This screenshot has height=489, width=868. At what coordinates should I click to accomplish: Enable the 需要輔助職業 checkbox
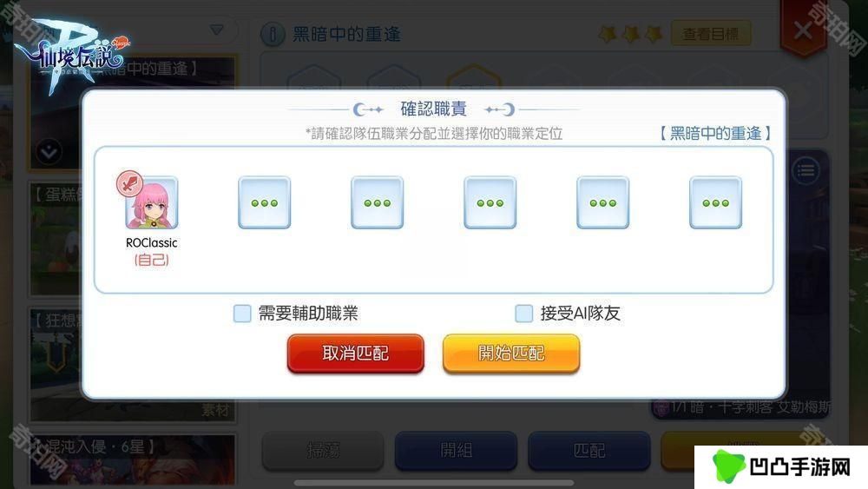tap(242, 314)
